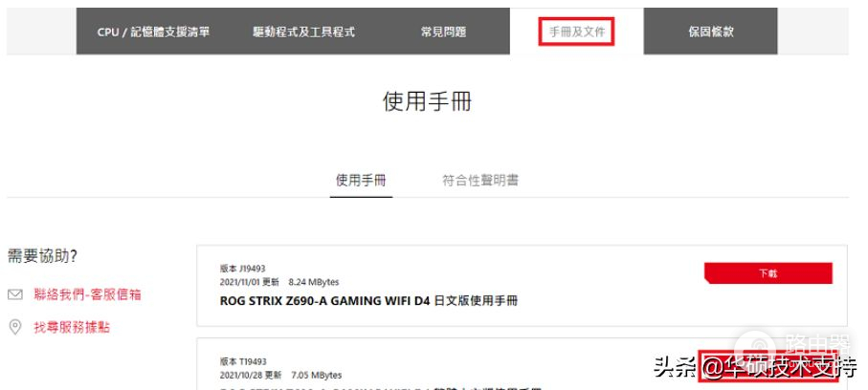Screen dimensions: 868x390
Task: Click the 版本 J19493 version label
Action: tap(242, 269)
